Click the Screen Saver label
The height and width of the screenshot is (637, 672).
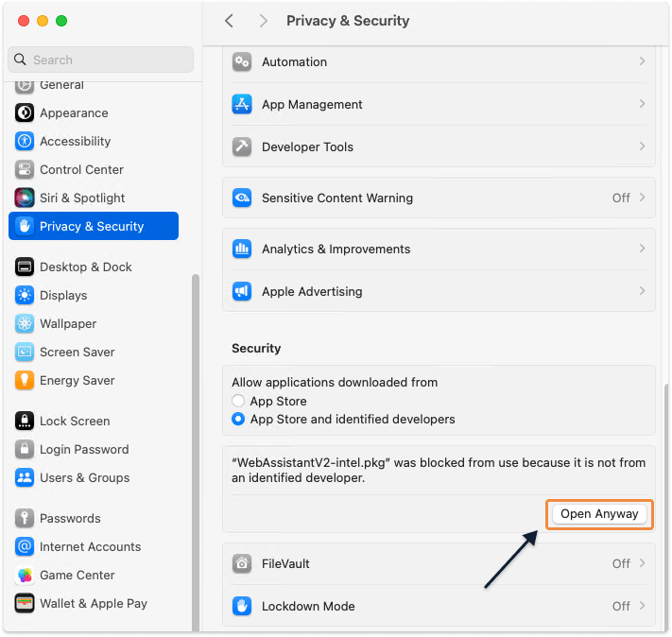click(x=78, y=352)
